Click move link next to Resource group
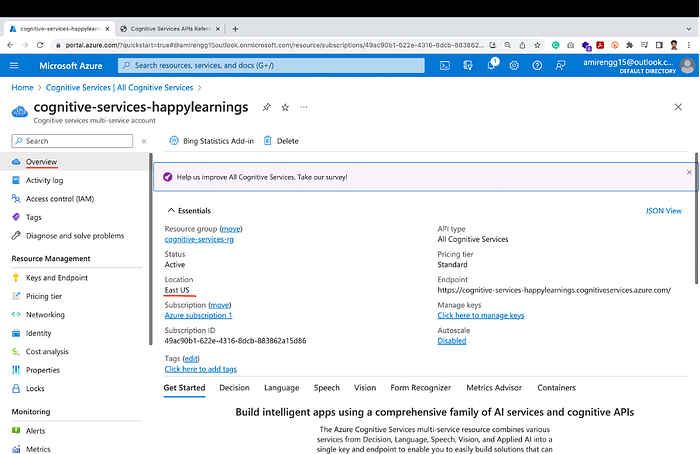700x454 pixels. click(231, 229)
